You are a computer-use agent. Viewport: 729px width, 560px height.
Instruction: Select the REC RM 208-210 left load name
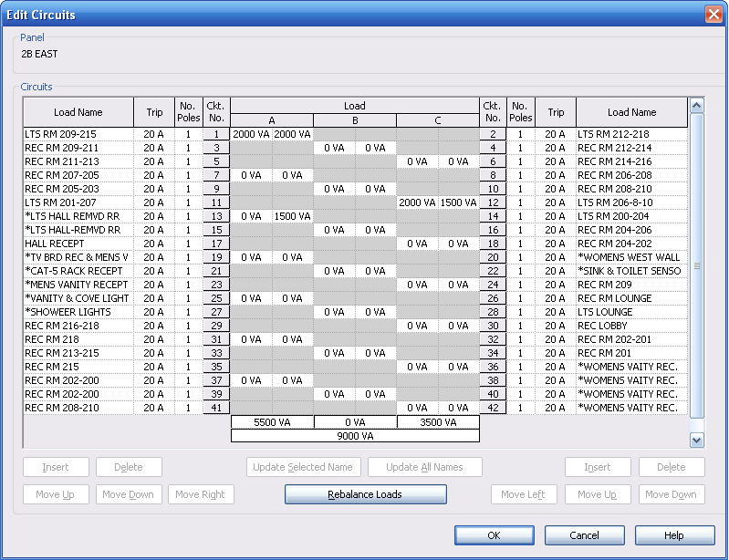pyautogui.click(x=78, y=408)
